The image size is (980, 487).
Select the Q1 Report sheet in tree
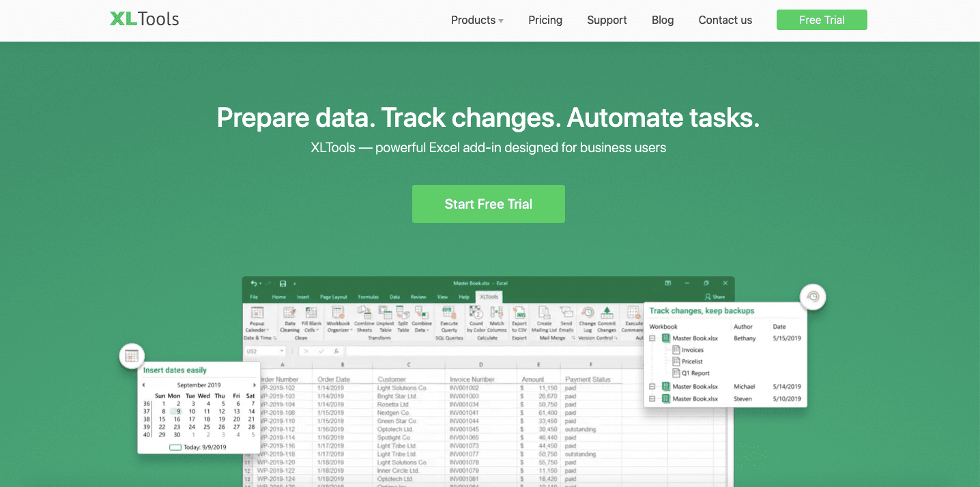pyautogui.click(x=691, y=373)
